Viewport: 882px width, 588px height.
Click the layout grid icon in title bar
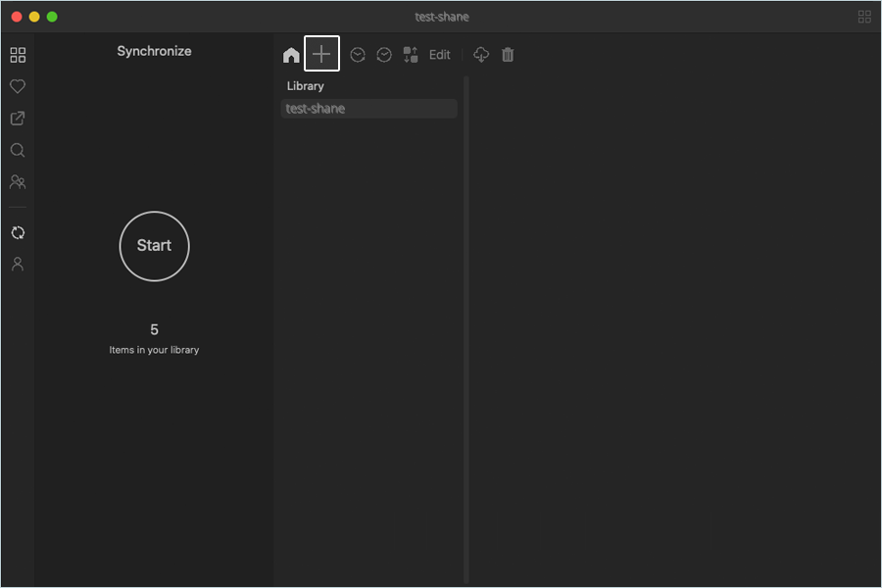[x=864, y=17]
